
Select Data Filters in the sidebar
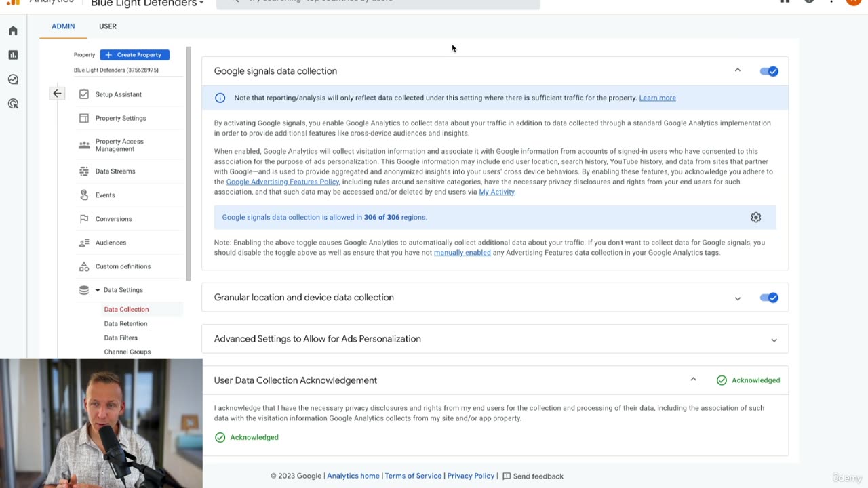pos(121,338)
